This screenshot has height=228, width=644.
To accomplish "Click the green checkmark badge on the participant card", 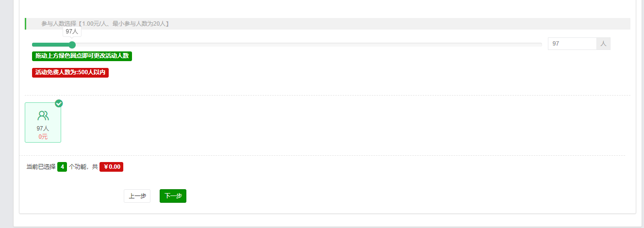I will [x=59, y=103].
